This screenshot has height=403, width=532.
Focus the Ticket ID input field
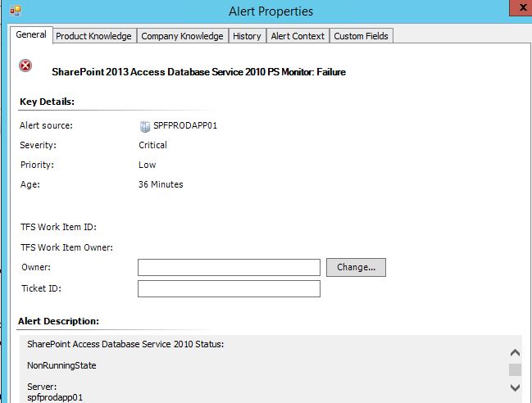click(229, 289)
